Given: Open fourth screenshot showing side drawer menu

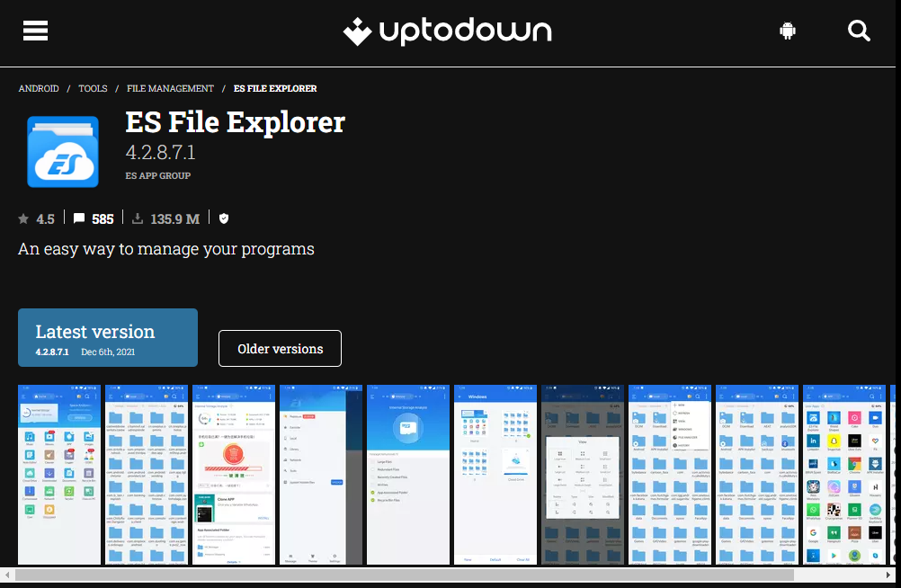Looking at the screenshot, I should pyautogui.click(x=321, y=475).
